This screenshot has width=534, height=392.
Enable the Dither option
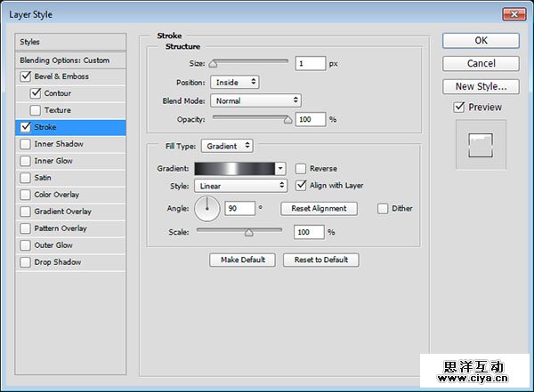tap(383, 209)
